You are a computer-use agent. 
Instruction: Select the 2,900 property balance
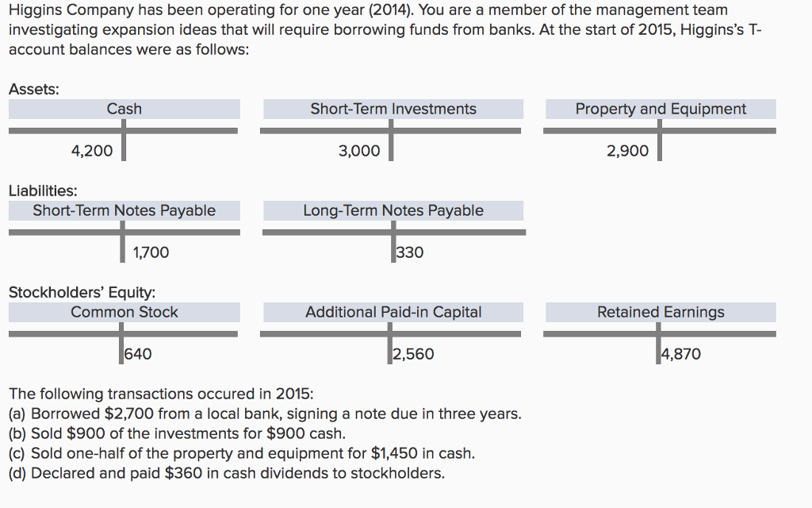pyautogui.click(x=627, y=151)
